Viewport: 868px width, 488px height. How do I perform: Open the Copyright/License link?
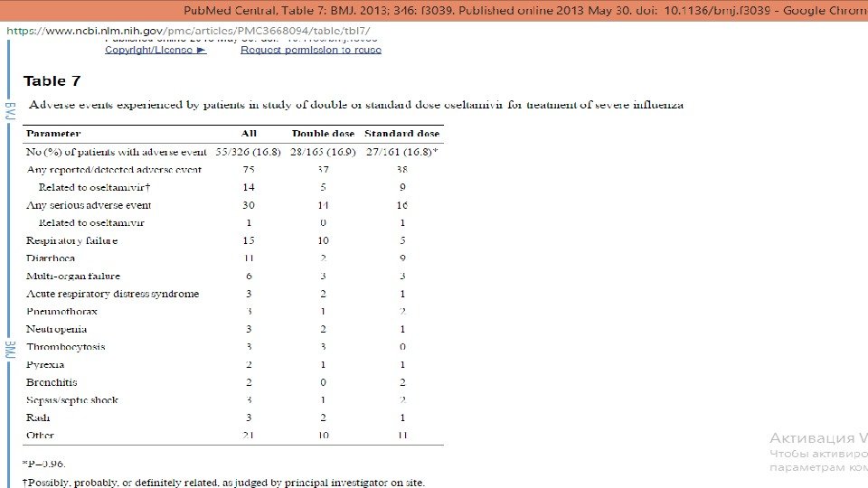pyautogui.click(x=156, y=50)
